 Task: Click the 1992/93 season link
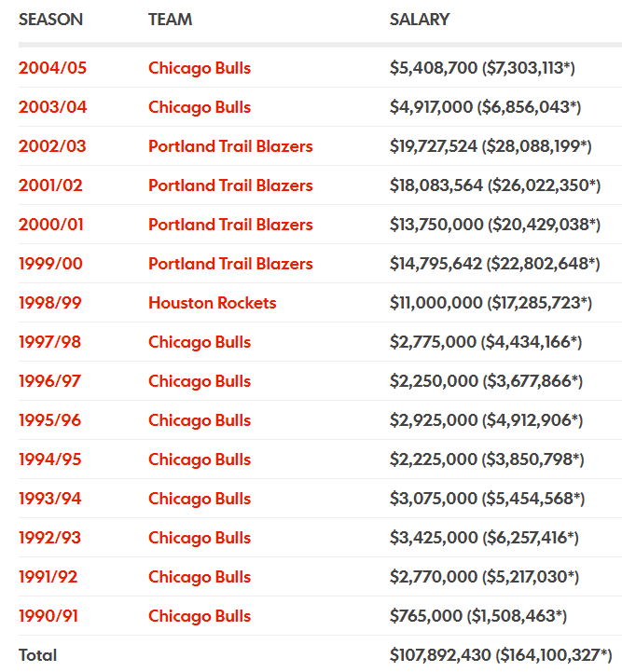tap(49, 538)
